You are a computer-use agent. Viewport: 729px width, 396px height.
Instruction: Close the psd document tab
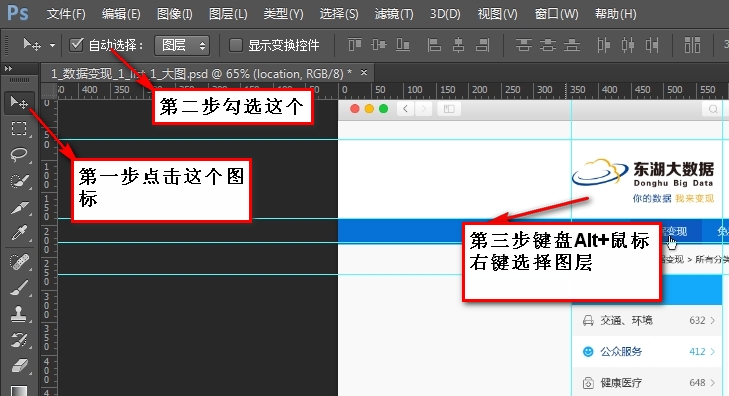[364, 73]
